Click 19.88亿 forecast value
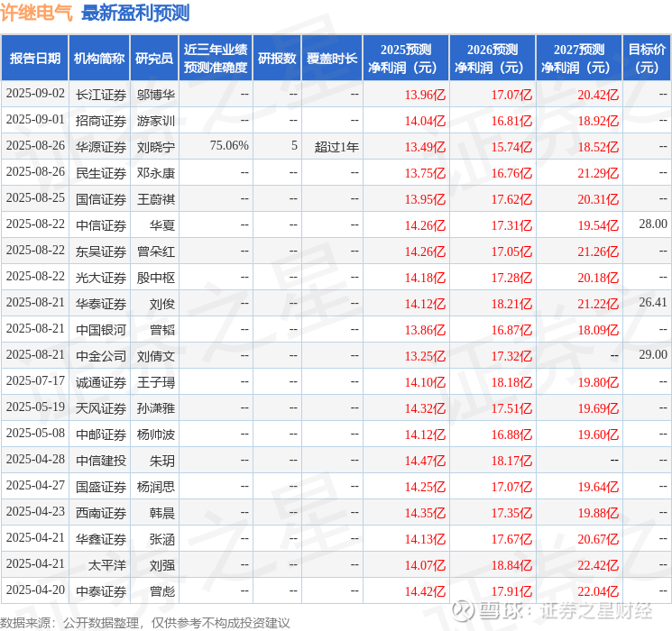Screen dimensions: 672x631 click(598, 513)
